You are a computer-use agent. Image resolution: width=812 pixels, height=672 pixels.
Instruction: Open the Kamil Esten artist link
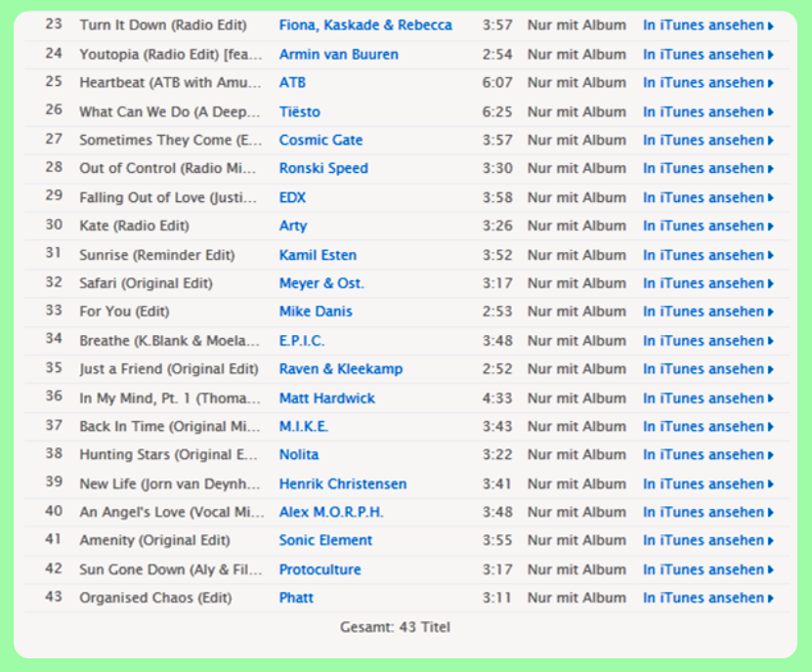(x=318, y=255)
